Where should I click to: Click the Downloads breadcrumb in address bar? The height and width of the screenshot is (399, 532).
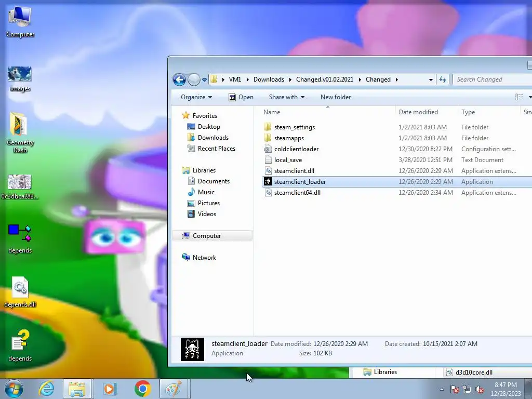coord(269,79)
